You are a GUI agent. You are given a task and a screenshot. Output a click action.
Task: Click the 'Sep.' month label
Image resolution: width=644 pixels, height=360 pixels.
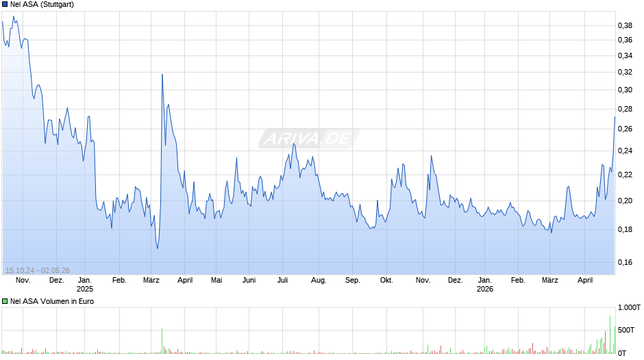click(x=352, y=281)
